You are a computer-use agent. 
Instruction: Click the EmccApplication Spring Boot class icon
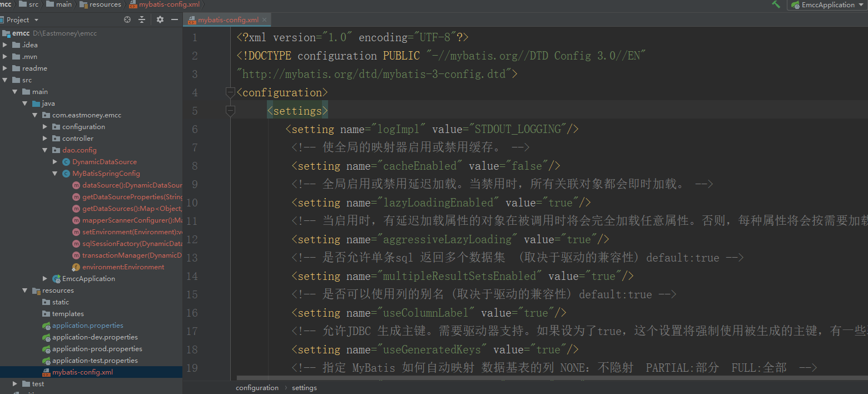pyautogui.click(x=56, y=279)
